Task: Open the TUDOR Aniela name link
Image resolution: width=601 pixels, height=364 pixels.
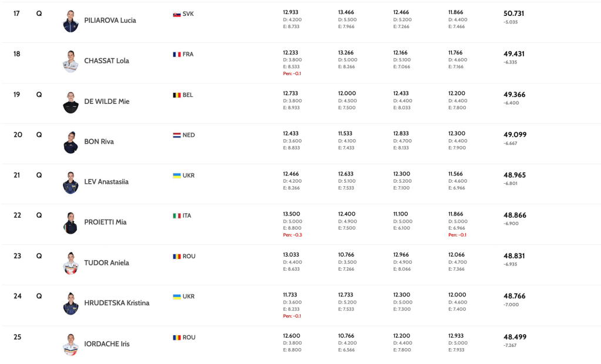Action: pos(106,263)
